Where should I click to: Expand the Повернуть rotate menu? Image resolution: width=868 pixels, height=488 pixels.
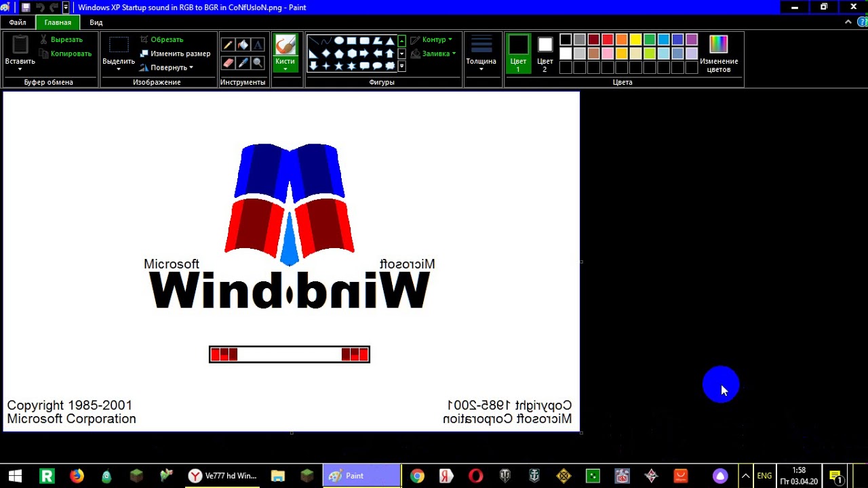point(166,68)
